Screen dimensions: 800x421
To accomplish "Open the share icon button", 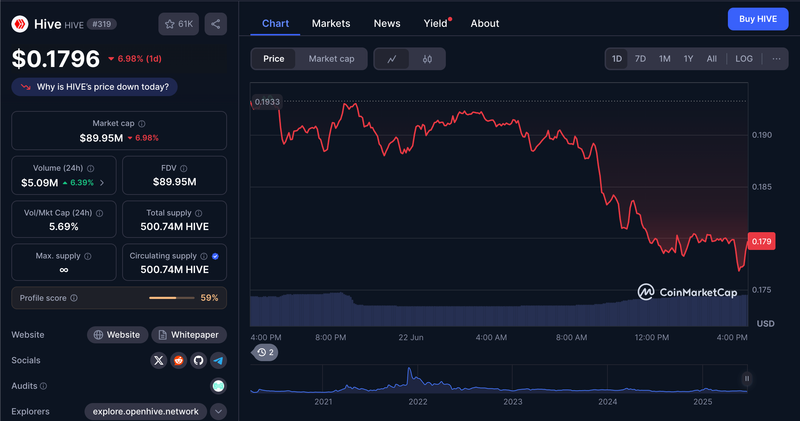I will coord(216,24).
